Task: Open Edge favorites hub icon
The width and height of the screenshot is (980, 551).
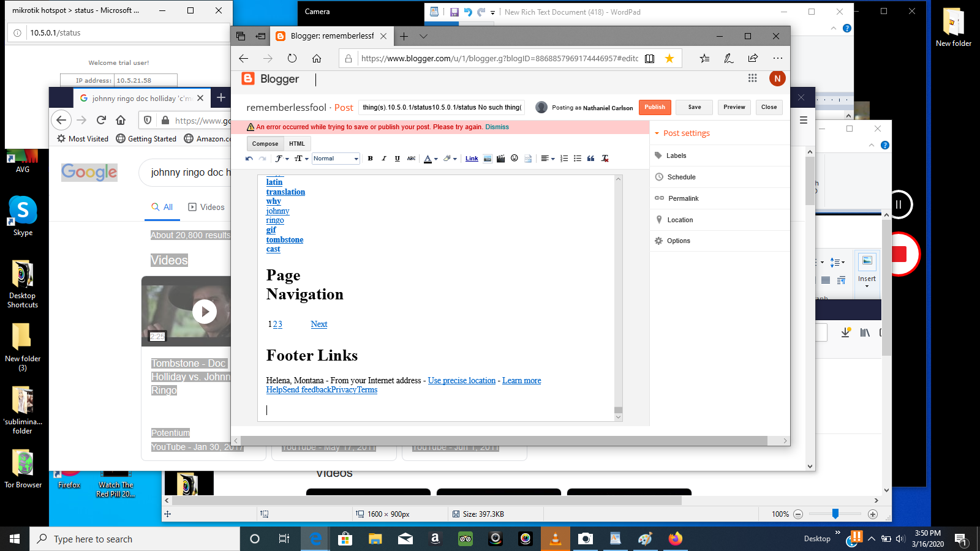Action: [x=704, y=58]
